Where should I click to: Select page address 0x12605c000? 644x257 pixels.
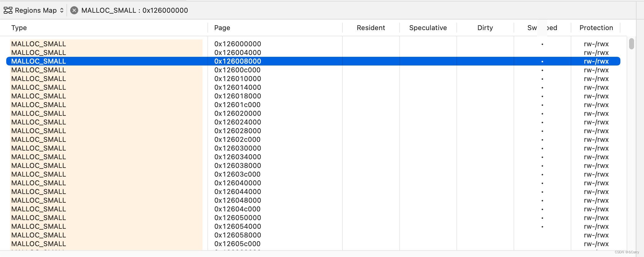(x=237, y=244)
